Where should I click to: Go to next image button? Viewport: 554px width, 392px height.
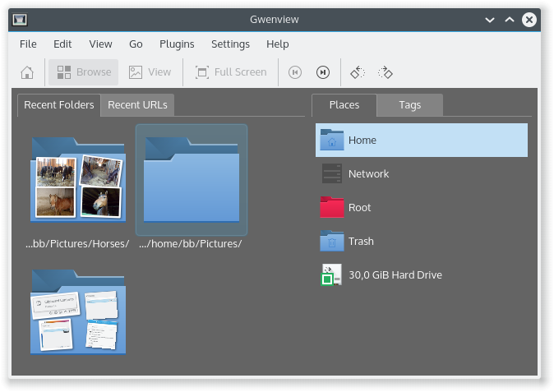click(x=323, y=72)
